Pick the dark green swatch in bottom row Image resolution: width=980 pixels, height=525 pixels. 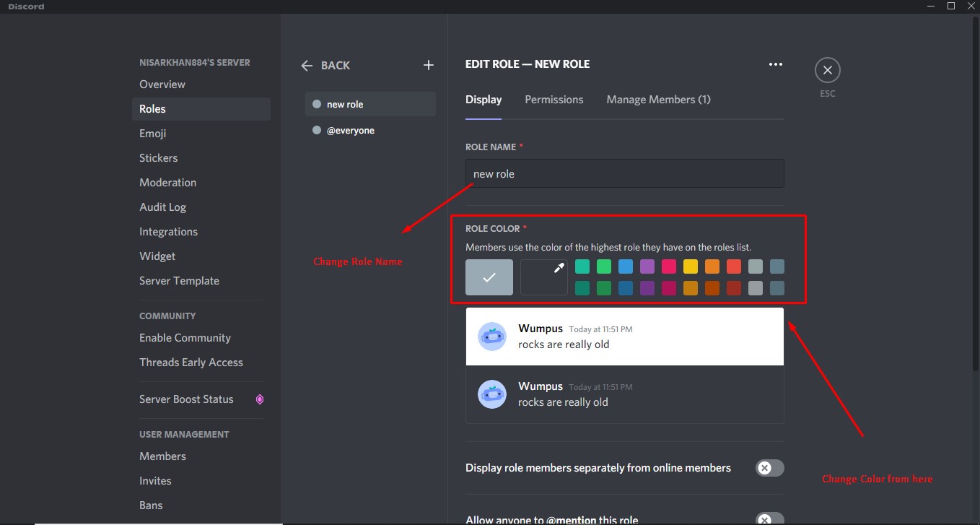604,288
